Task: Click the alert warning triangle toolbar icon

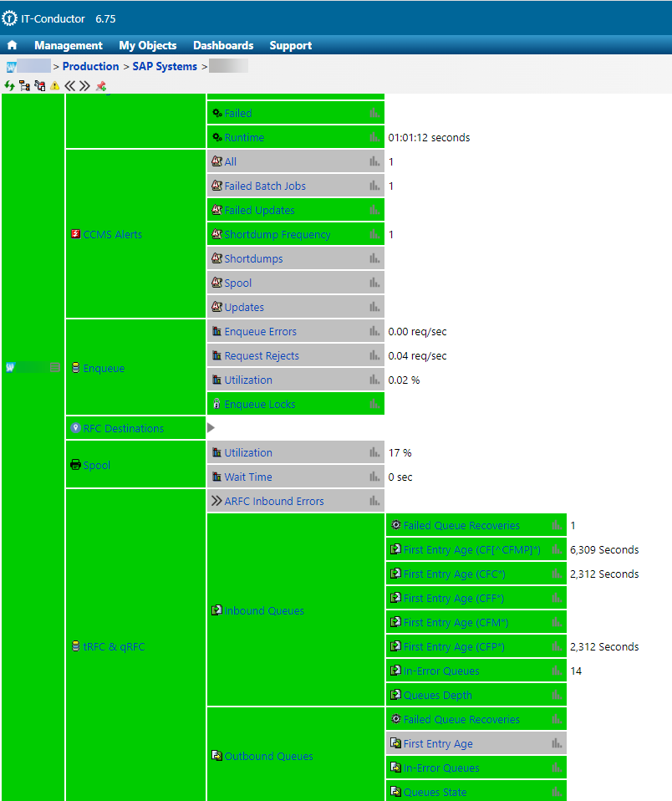Action: click(54, 86)
